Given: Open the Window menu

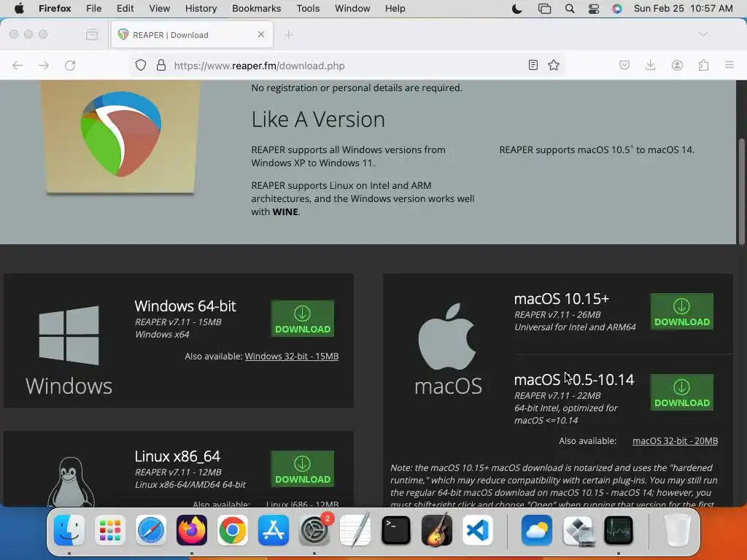Looking at the screenshot, I should [x=352, y=8].
